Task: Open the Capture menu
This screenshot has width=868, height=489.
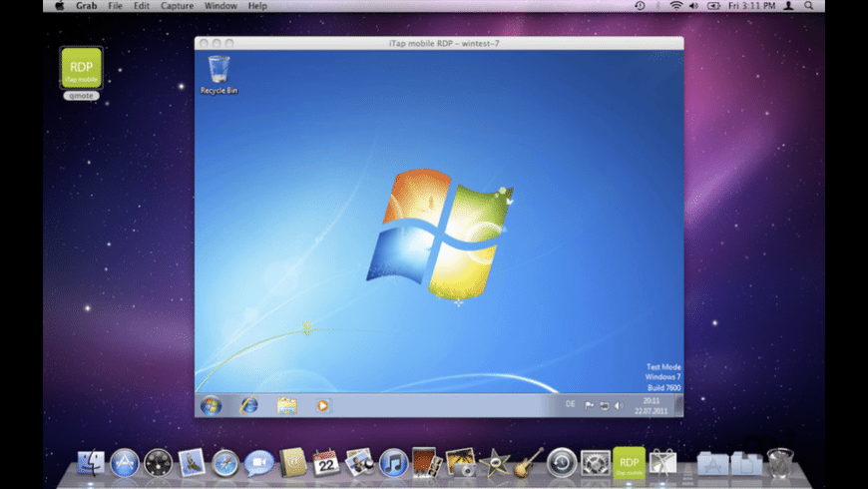Action: 178,6
